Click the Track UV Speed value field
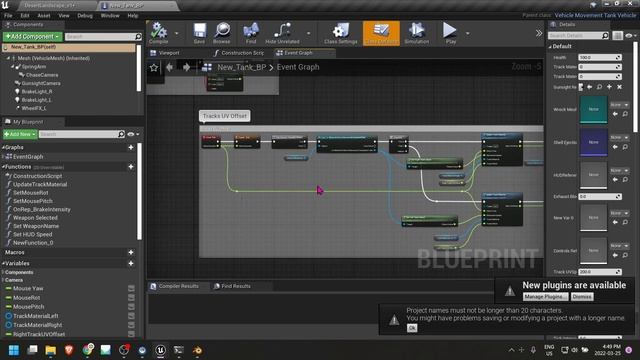640x360 pixels. coord(600,272)
